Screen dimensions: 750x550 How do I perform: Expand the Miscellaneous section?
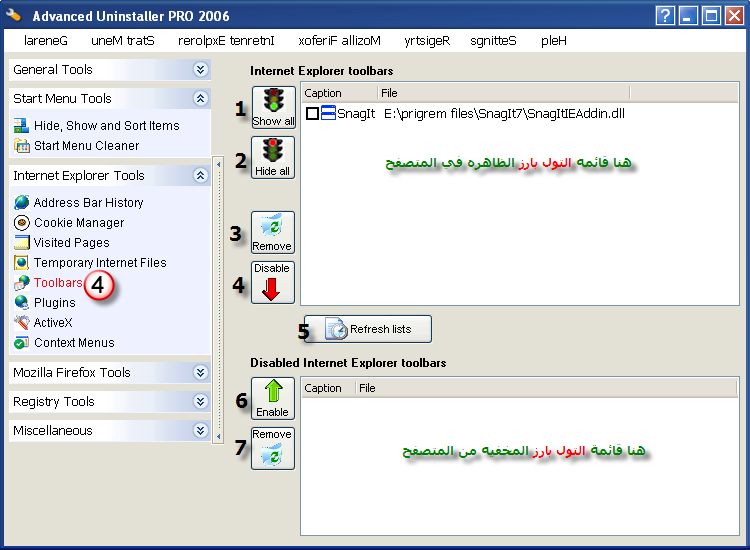(200, 430)
